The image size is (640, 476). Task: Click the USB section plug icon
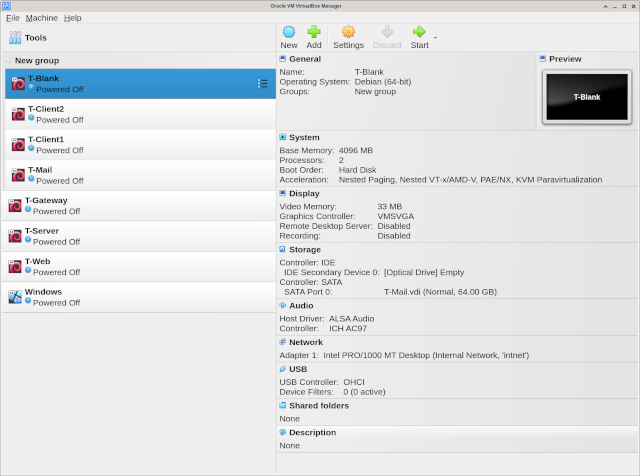(282, 369)
